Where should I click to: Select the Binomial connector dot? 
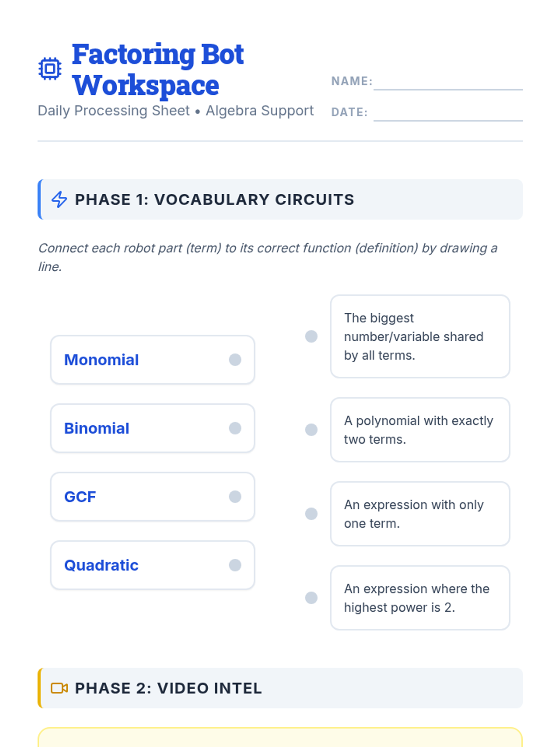235,428
